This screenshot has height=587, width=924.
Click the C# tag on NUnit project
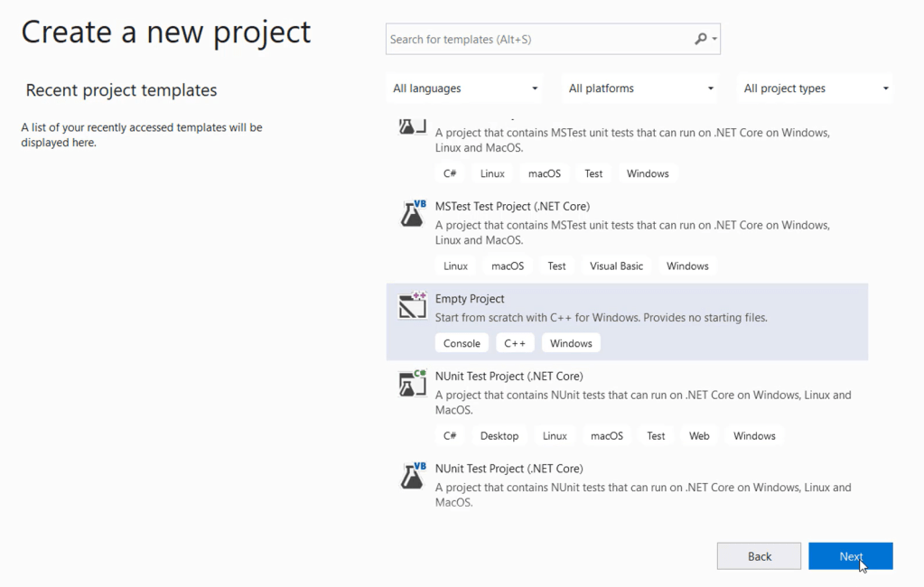tap(450, 435)
